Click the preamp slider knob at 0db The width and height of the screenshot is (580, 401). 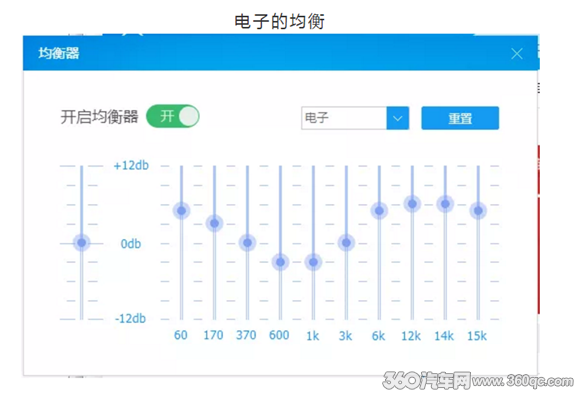click(82, 243)
